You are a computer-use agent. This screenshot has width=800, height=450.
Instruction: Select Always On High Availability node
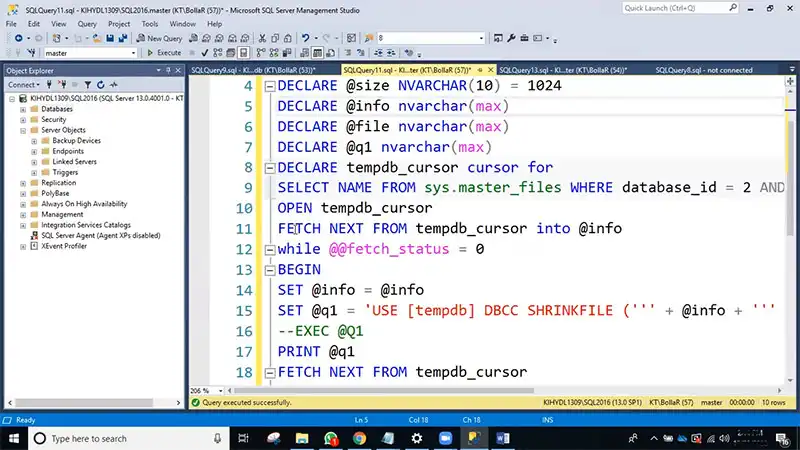click(x=84, y=204)
